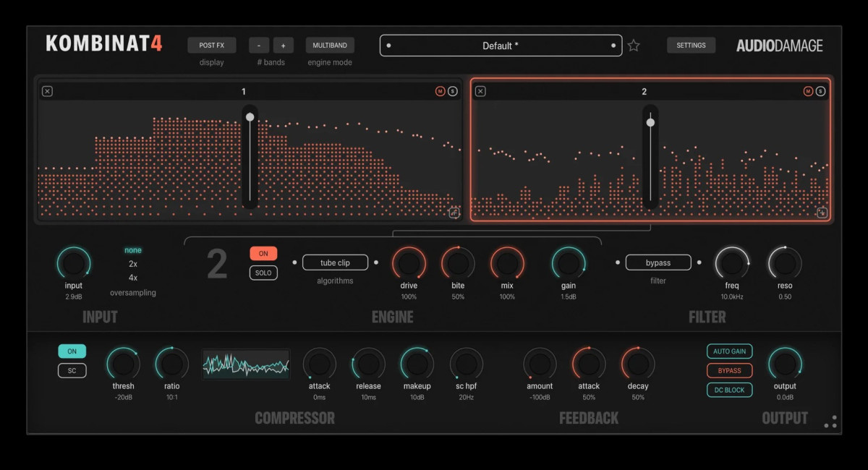The image size is (868, 470).
Task: Click the sc hpf knob
Action: coord(467,364)
